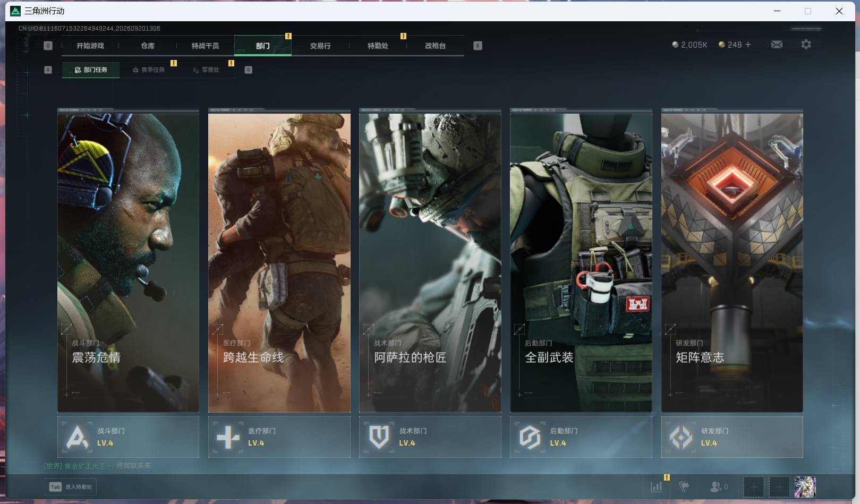Click the flag icon in bottom bar
The width and height of the screenshot is (860, 504).
tap(684, 486)
